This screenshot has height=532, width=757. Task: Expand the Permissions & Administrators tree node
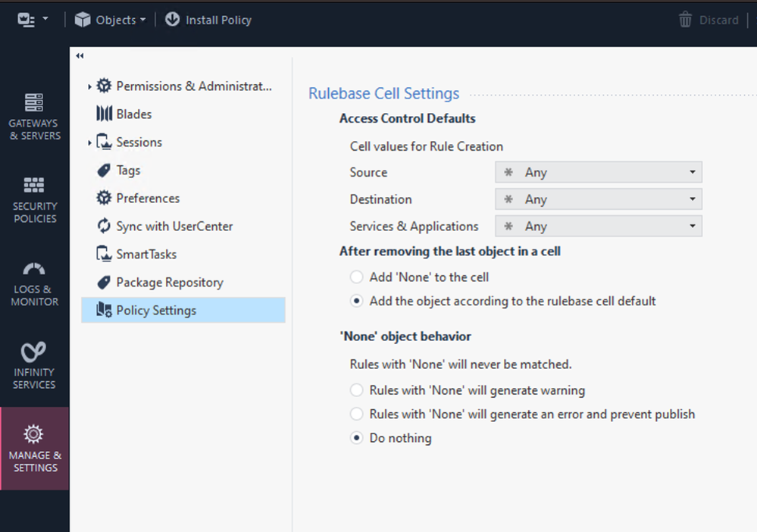click(89, 86)
